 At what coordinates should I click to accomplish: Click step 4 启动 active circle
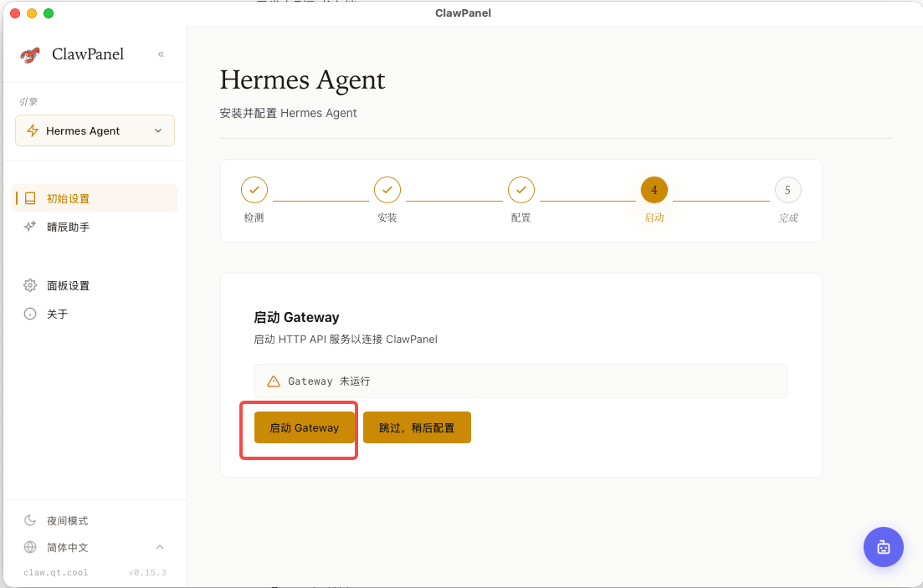[x=654, y=190]
